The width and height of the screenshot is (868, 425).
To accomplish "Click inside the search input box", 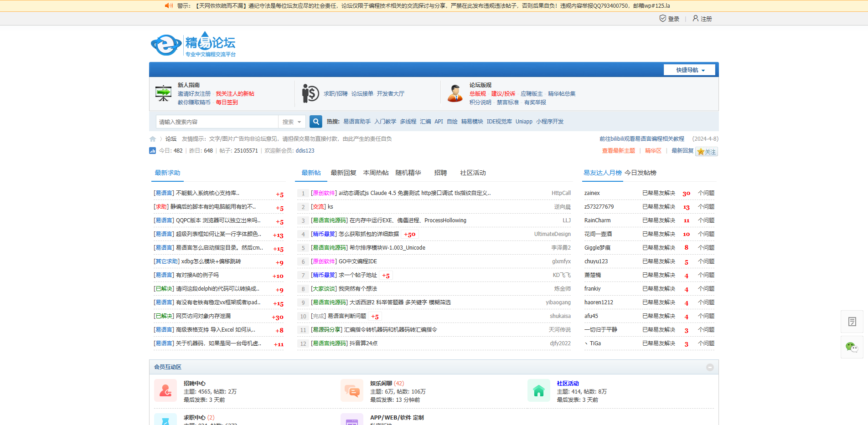I will pyautogui.click(x=214, y=122).
